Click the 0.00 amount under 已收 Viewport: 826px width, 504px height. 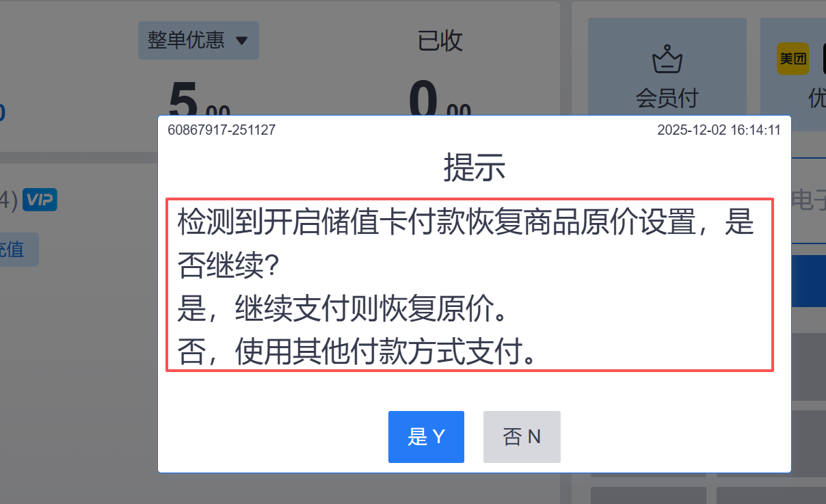tap(440, 101)
